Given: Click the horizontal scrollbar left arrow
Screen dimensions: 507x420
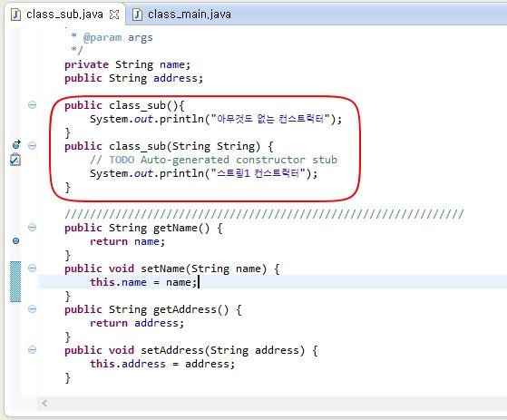Looking at the screenshot, I should click(x=44, y=403).
